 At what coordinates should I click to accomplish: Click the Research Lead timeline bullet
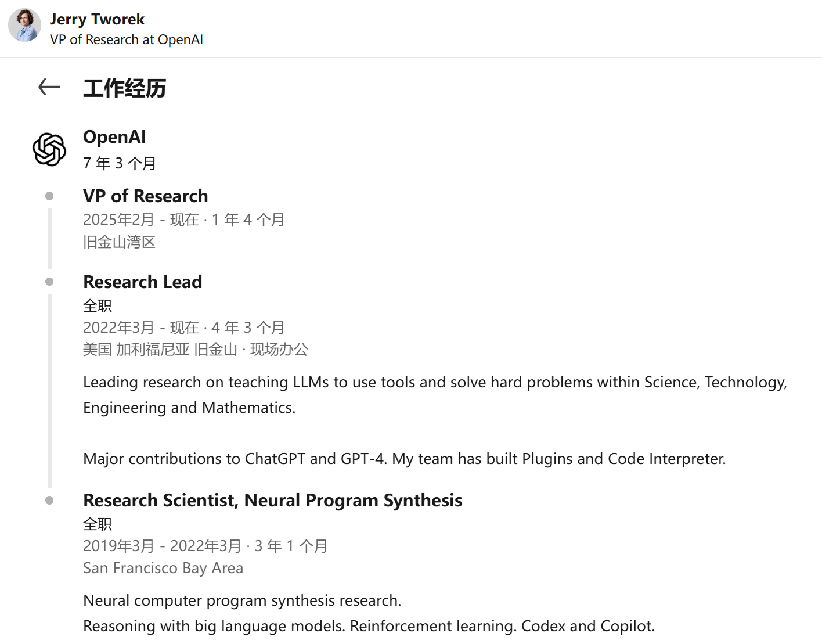click(49, 282)
